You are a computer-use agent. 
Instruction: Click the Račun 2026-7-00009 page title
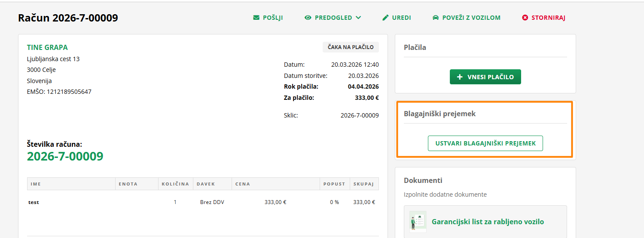click(68, 18)
